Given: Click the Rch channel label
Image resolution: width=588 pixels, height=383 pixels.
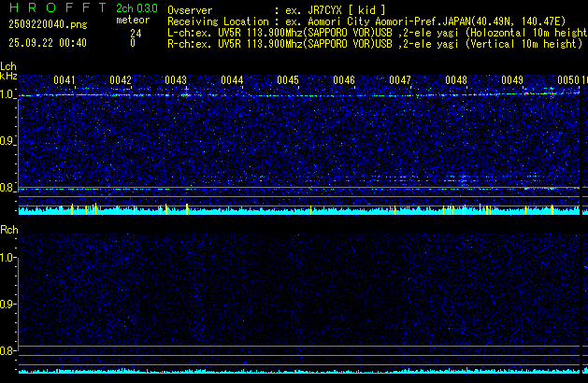Looking at the screenshot, I should [x=8, y=230].
